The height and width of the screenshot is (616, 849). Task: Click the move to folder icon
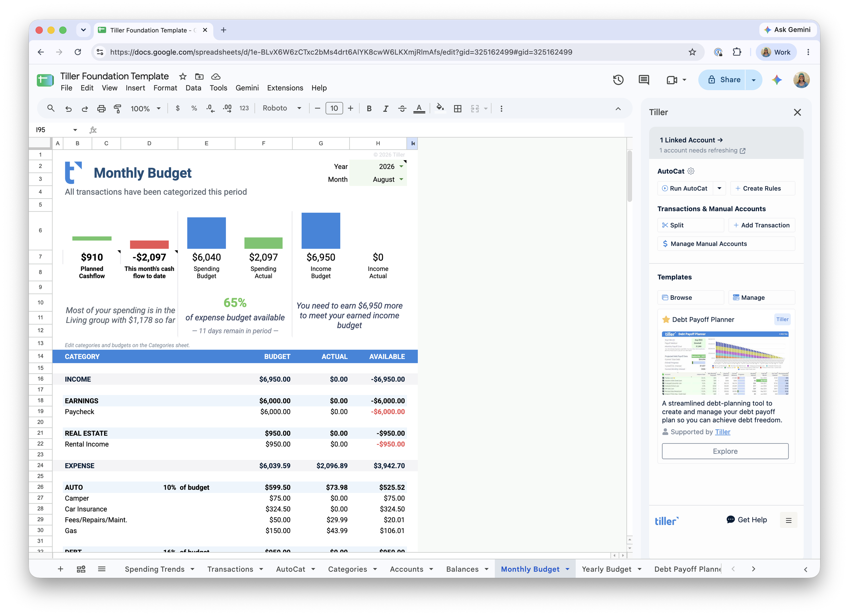coord(199,76)
